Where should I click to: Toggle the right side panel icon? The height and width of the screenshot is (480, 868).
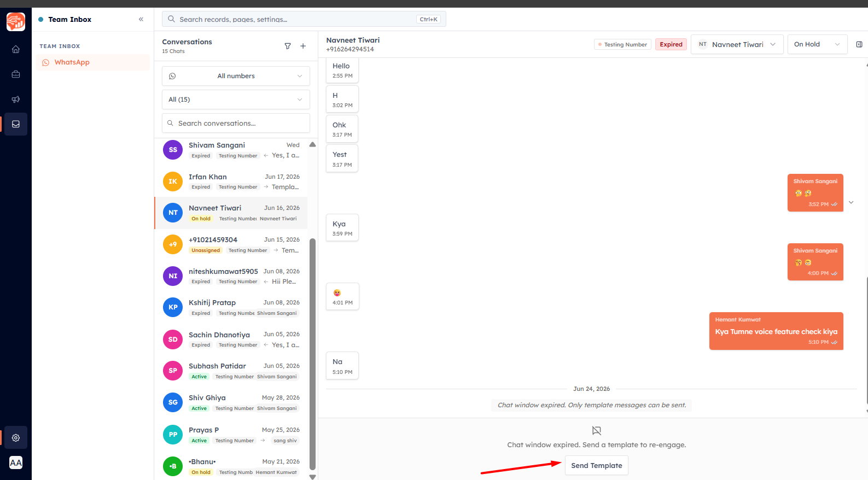[x=859, y=44]
